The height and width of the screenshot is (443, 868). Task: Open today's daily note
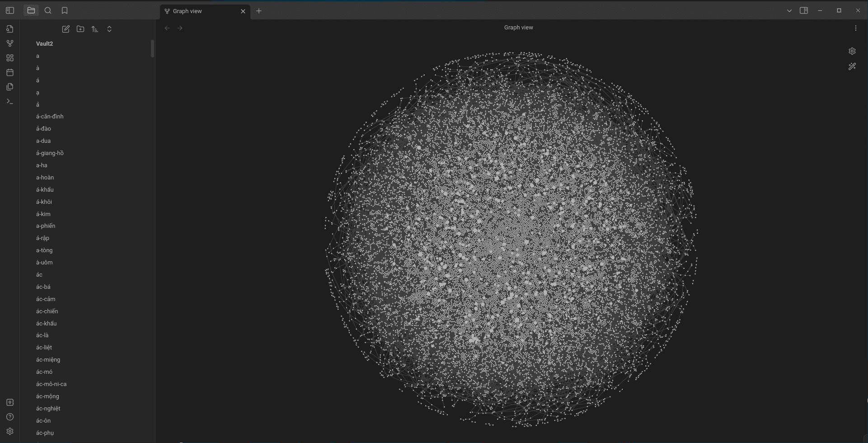pos(10,72)
